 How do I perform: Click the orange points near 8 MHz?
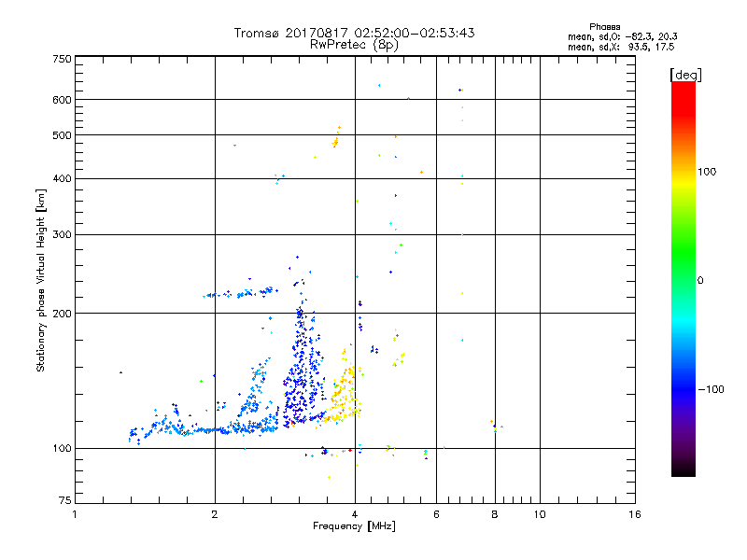[496, 426]
